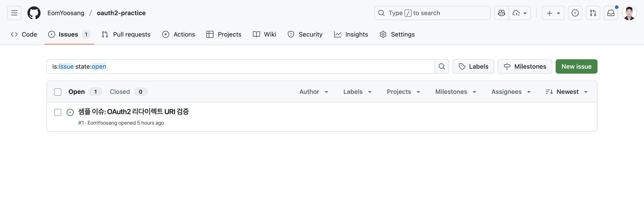Open the user profile avatar menu

(x=629, y=13)
